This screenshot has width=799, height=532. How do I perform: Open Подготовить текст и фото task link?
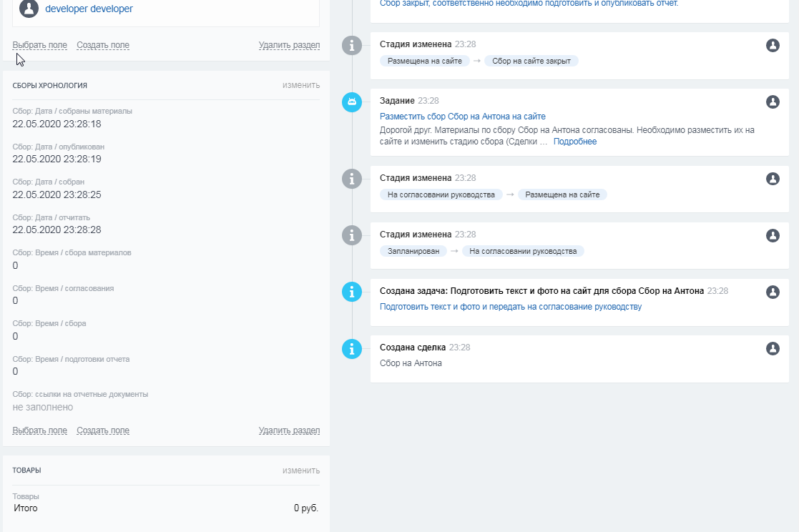point(510,307)
